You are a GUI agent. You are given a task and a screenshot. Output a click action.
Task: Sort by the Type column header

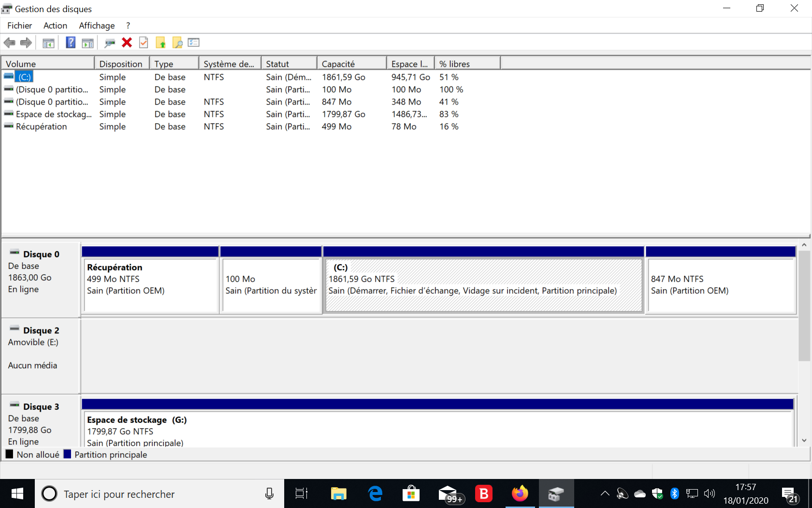click(174, 64)
